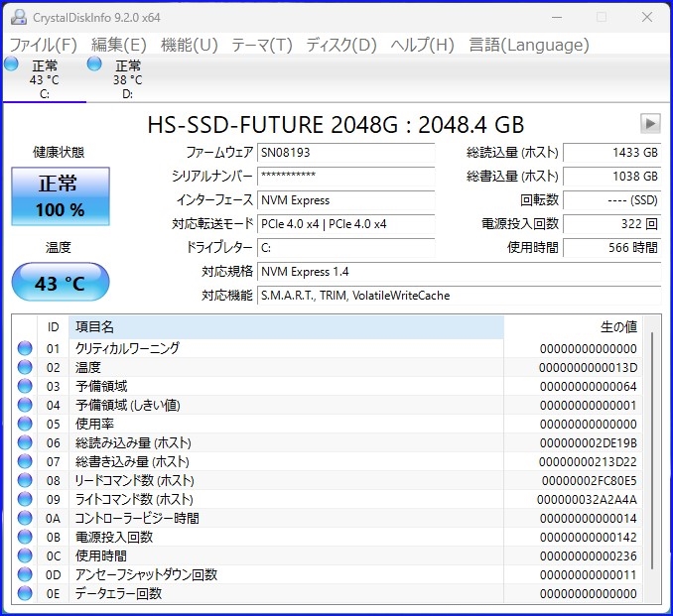Click status orb for drive C: tab
The height and width of the screenshot is (616, 673).
(x=11, y=64)
